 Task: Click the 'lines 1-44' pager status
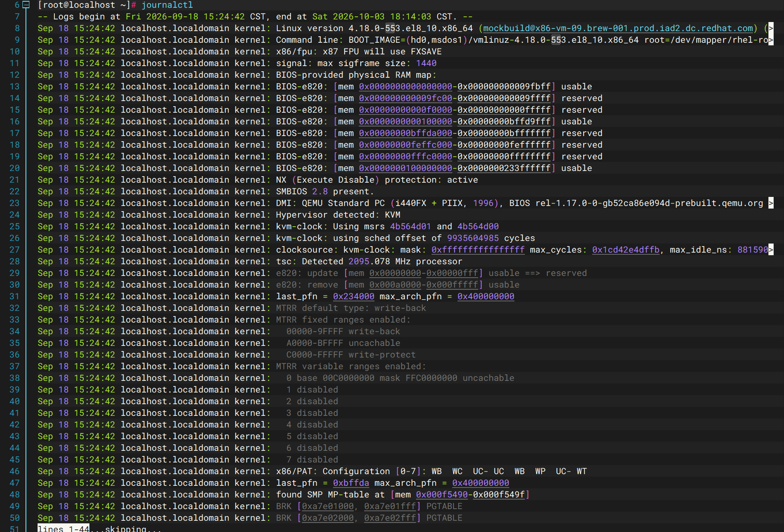(x=63, y=528)
